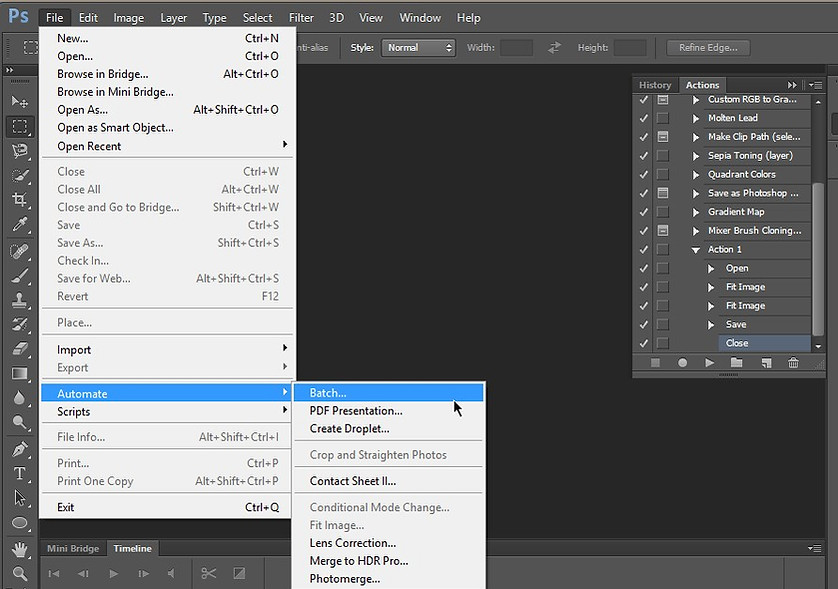The height and width of the screenshot is (589, 838).
Task: Play the selected action in Actions panel
Action: pos(709,363)
